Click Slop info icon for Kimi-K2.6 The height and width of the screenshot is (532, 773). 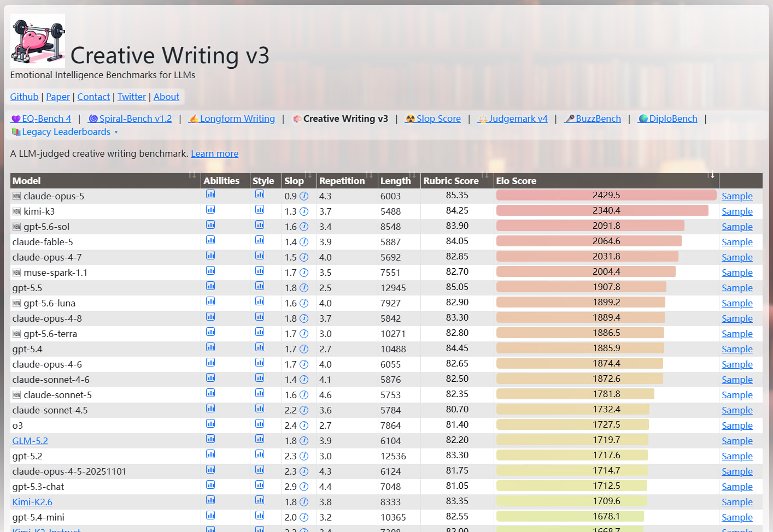pyautogui.click(x=304, y=502)
